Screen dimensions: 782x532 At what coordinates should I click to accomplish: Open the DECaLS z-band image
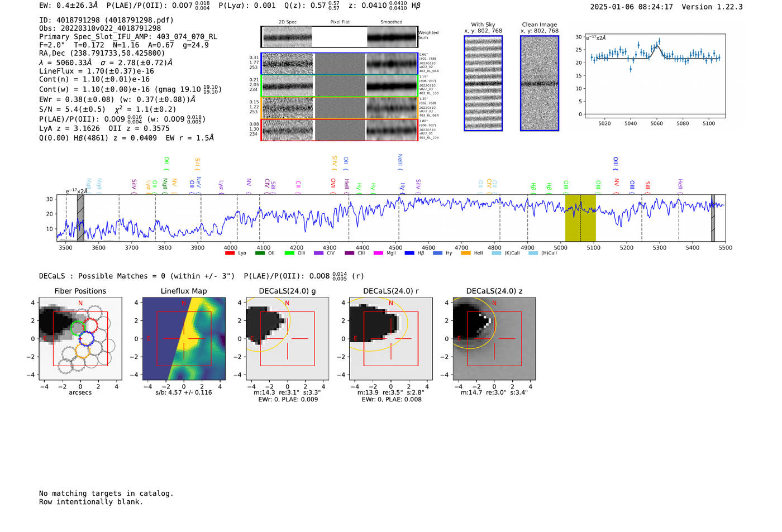[x=494, y=338]
